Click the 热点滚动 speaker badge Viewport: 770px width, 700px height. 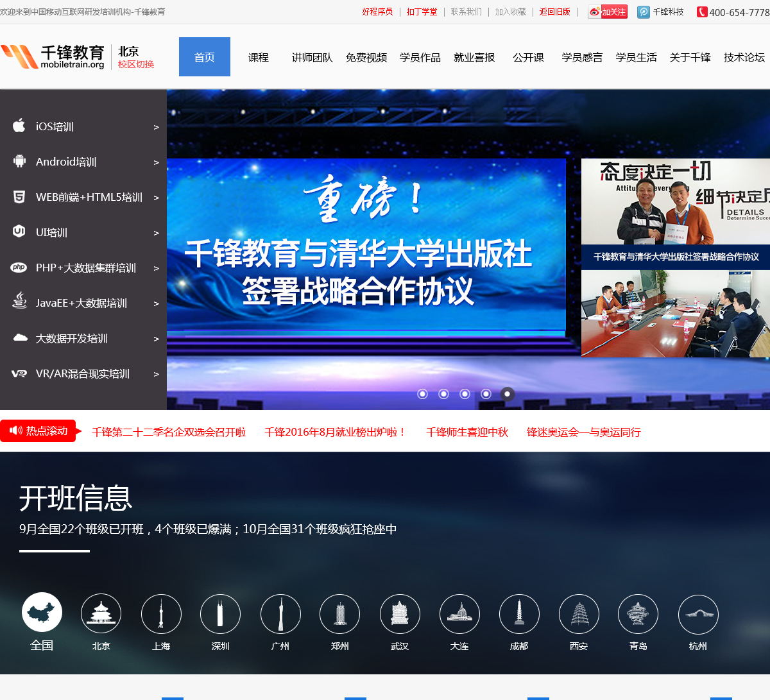coord(40,431)
